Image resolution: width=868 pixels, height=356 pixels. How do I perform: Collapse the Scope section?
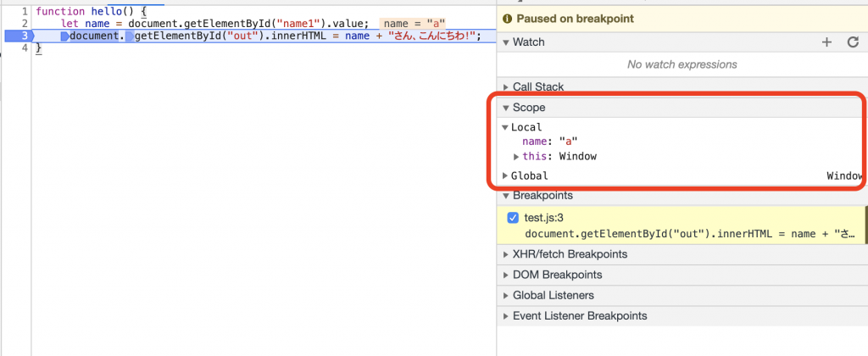click(x=505, y=108)
